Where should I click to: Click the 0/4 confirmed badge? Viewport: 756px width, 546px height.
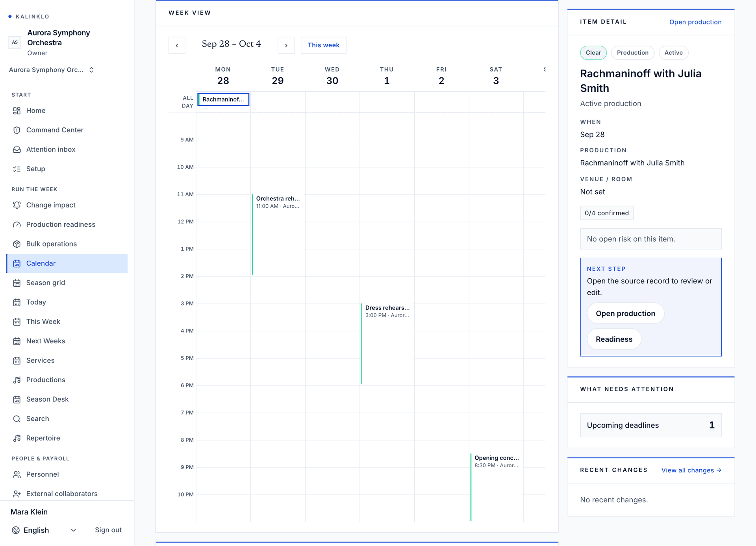click(606, 213)
